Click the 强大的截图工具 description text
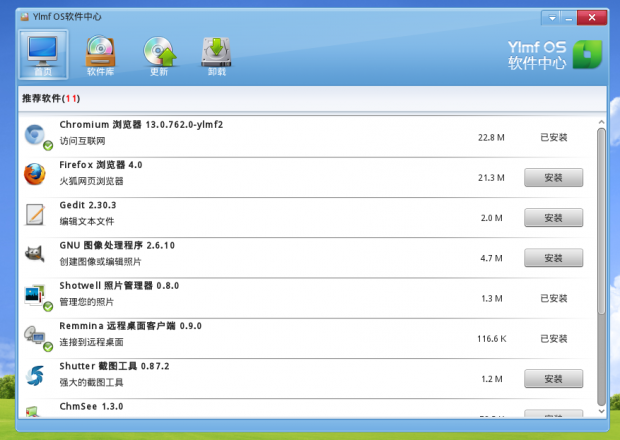620x440 pixels. (x=91, y=382)
